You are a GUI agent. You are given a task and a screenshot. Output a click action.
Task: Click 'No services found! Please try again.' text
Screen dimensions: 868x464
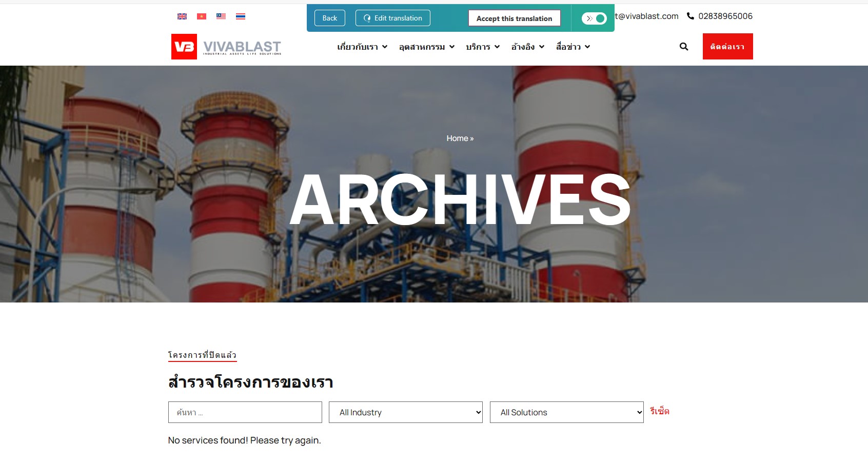[x=245, y=440]
